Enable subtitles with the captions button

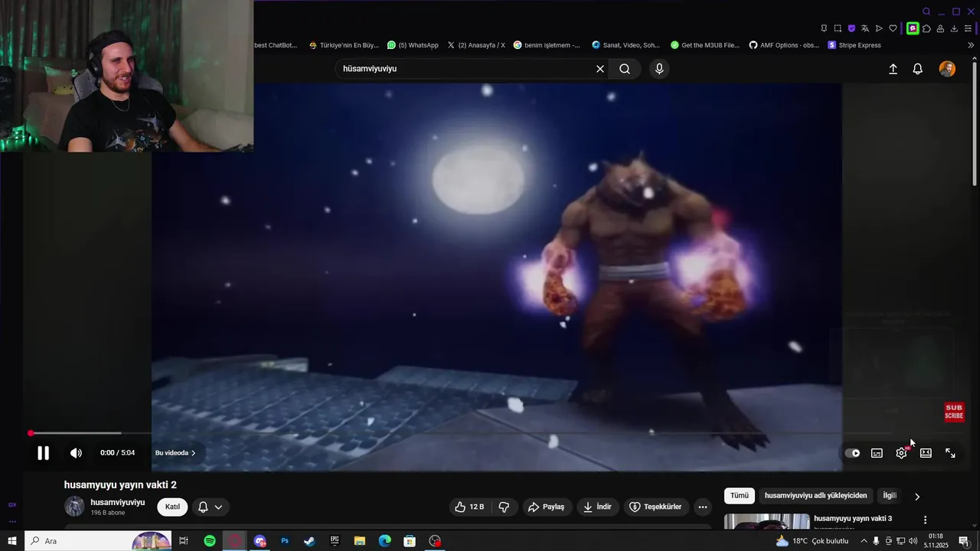(x=877, y=453)
